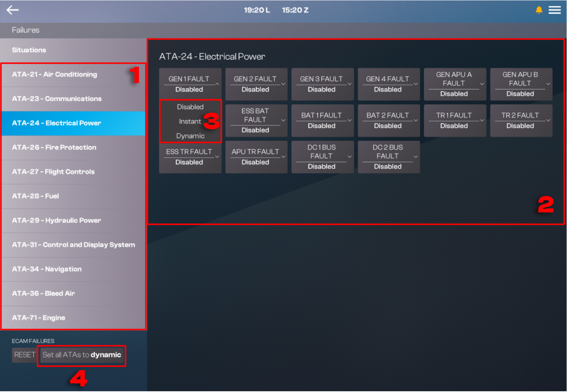
Task: Click the RESET button
Action: (25, 355)
